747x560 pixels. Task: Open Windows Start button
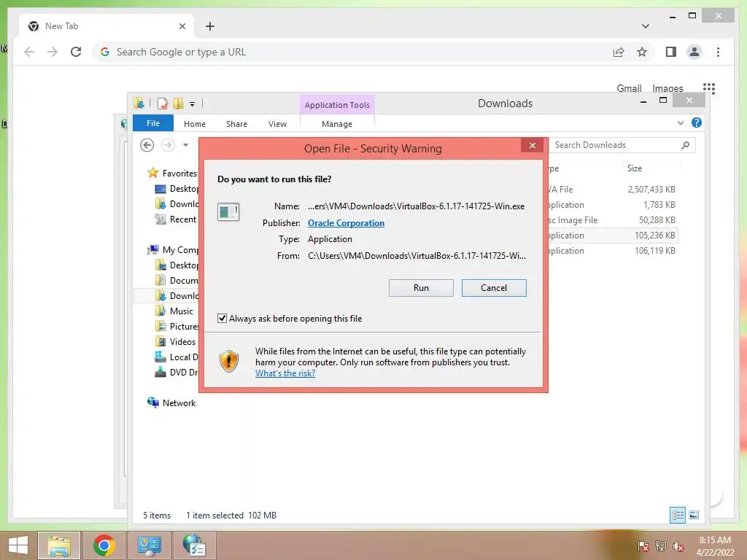[18, 545]
